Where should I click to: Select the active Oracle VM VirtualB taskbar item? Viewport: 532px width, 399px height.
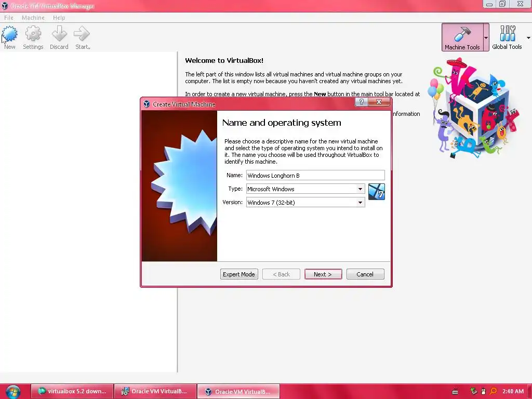click(x=238, y=391)
